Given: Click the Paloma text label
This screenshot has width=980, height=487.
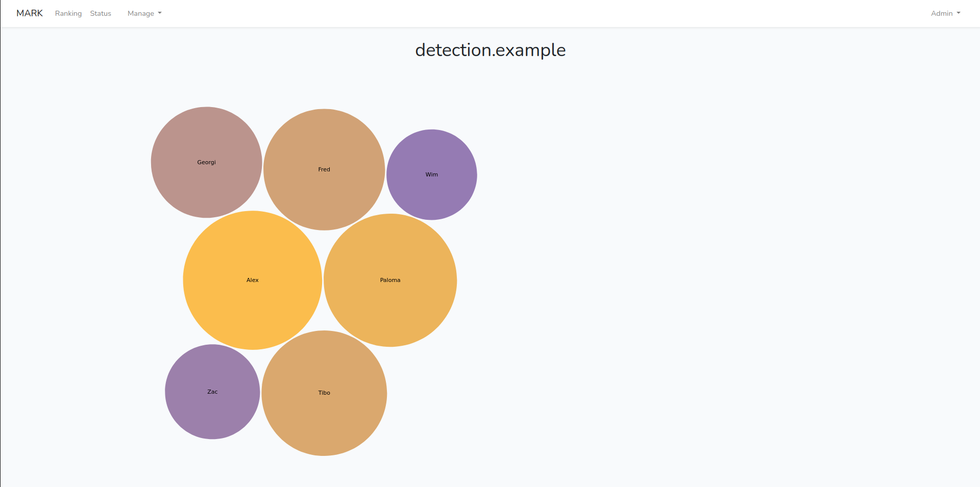Looking at the screenshot, I should 390,280.
